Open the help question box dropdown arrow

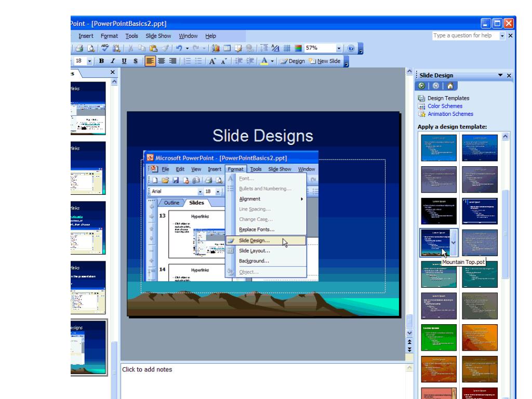[x=502, y=36]
